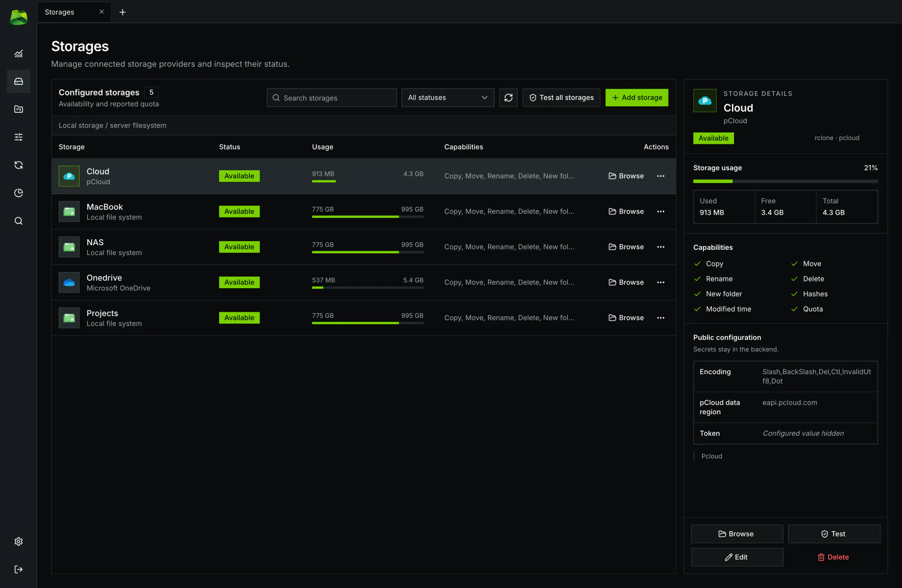Screen dimensions: 902x588
Task: Browse the Projects storage
Action: coord(626,317)
